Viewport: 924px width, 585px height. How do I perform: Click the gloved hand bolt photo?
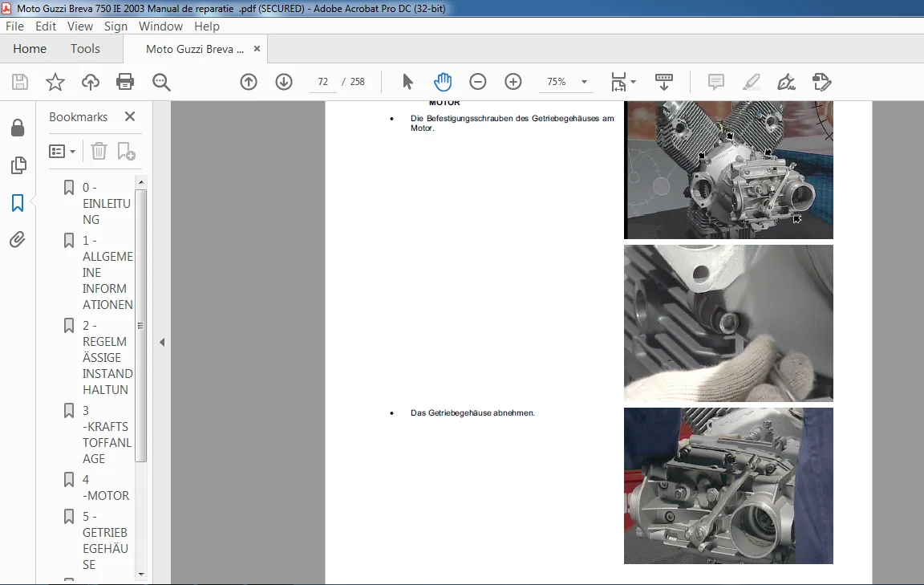tap(728, 323)
